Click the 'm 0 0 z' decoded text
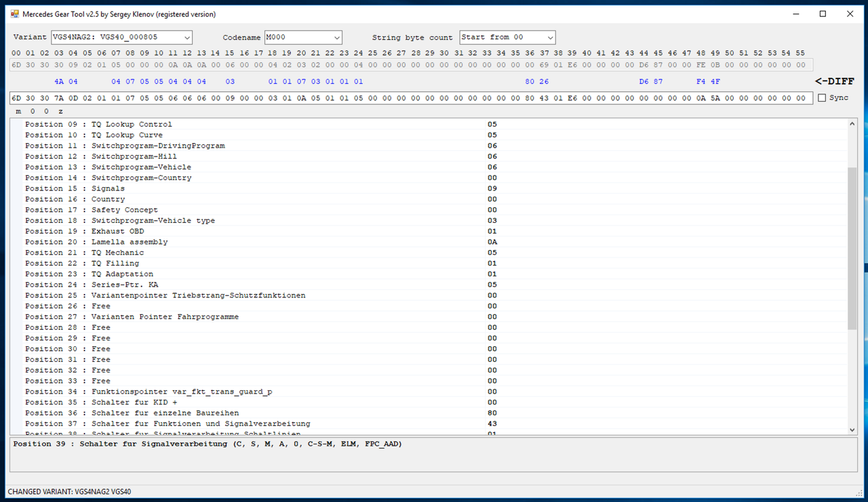Screen dimensions: 868x502 coord(39,111)
